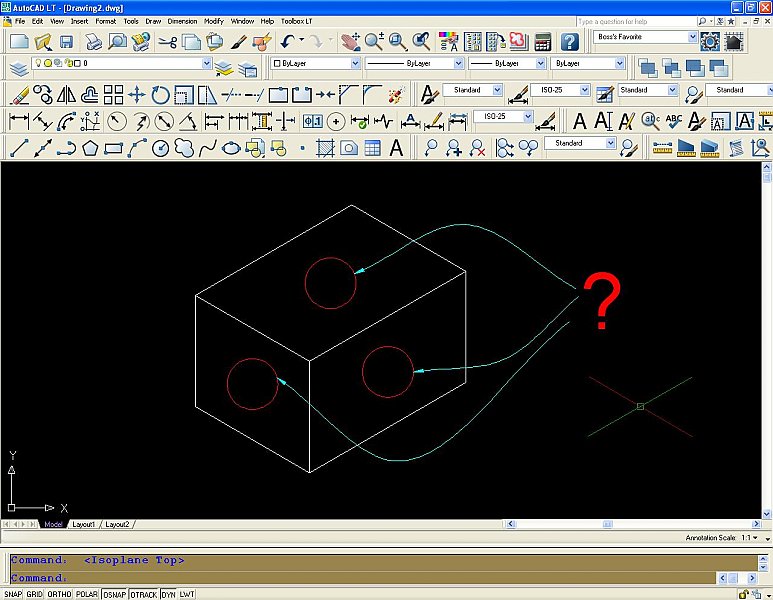Open the ByLayer color dropdown
Screen dimensions: 773x600
click(x=355, y=63)
